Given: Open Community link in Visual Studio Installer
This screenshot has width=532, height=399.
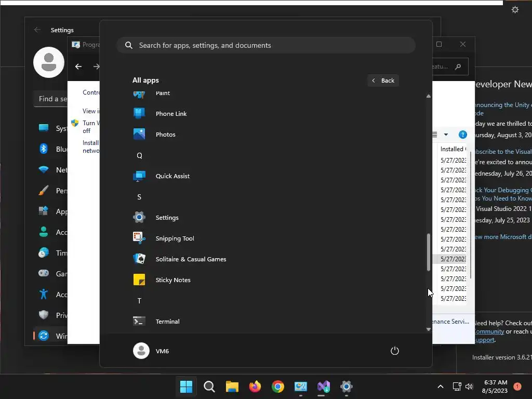Looking at the screenshot, I should tap(489, 331).
